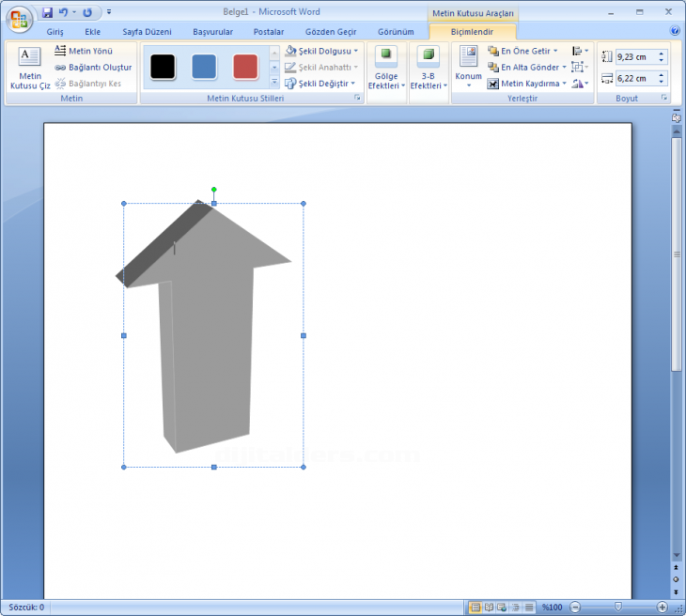
Task: Open Quick Access Toolbar customize arrow
Action: point(109,12)
